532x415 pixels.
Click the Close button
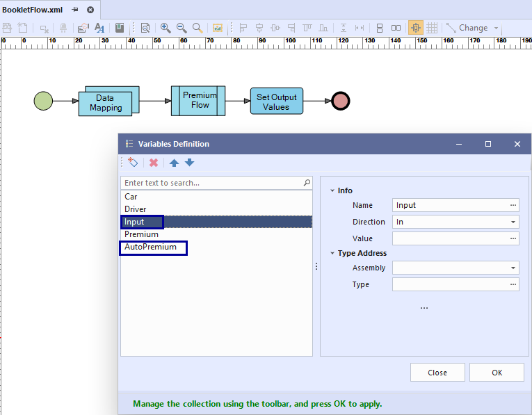(x=437, y=373)
